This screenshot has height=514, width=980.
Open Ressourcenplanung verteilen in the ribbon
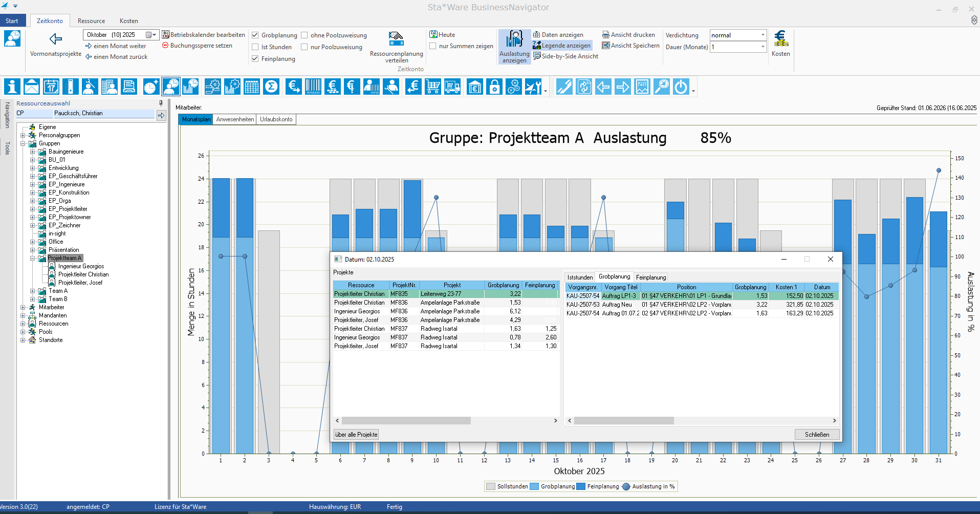coord(396,47)
